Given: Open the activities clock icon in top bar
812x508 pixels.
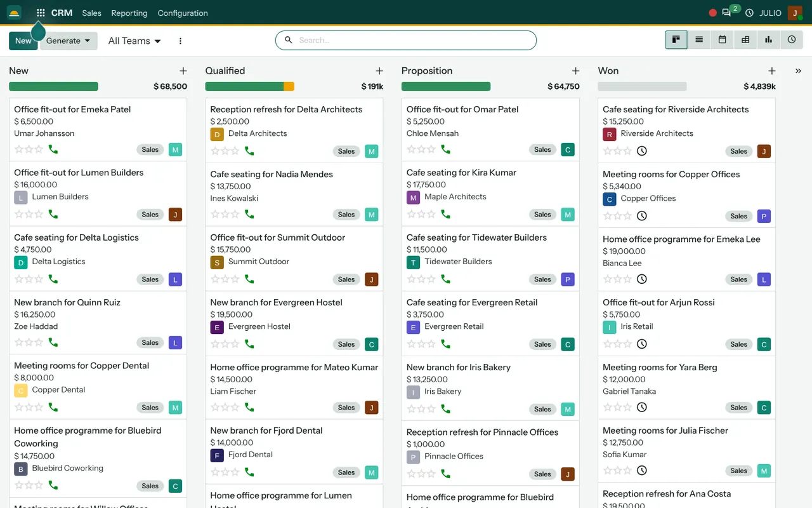Looking at the screenshot, I should 749,13.
